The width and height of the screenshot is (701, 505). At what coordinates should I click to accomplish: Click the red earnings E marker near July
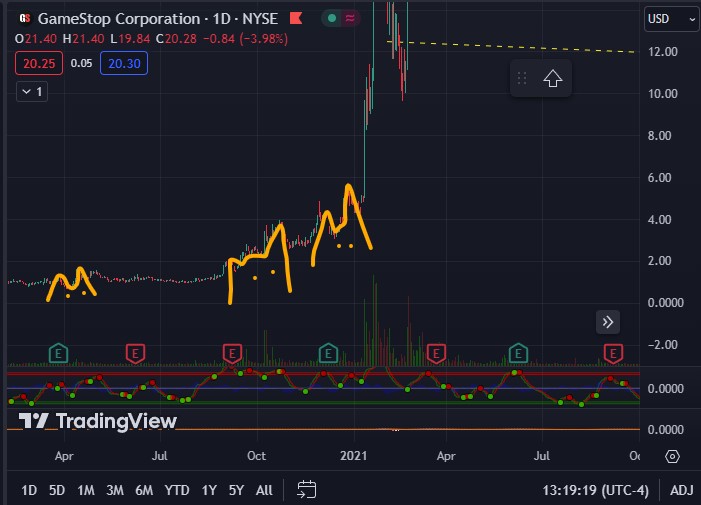(135, 352)
